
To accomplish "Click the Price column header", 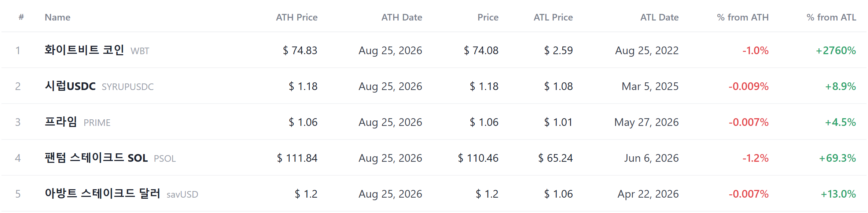I will tap(488, 17).
